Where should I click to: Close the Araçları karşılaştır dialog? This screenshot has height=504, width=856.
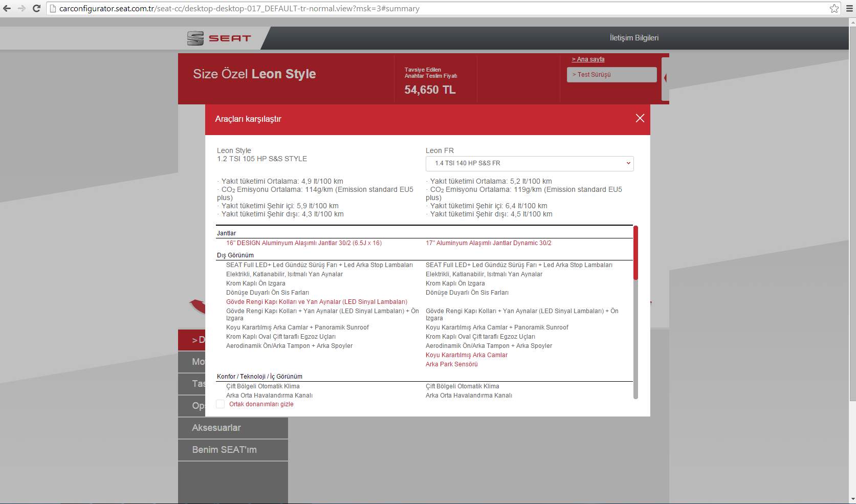640,118
